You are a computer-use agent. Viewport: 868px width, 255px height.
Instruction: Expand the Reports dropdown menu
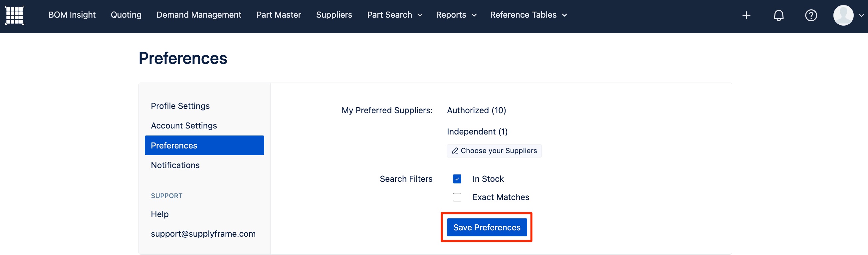456,15
